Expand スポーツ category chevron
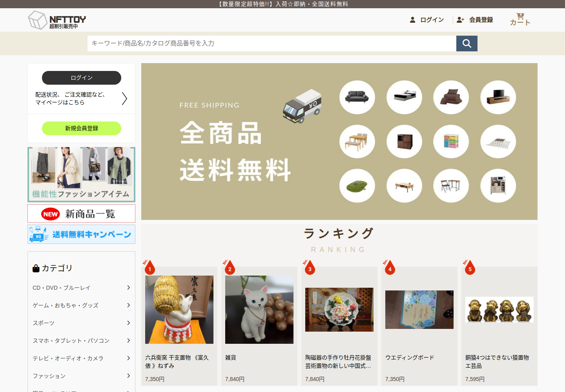This screenshot has height=392, width=565. click(x=128, y=323)
